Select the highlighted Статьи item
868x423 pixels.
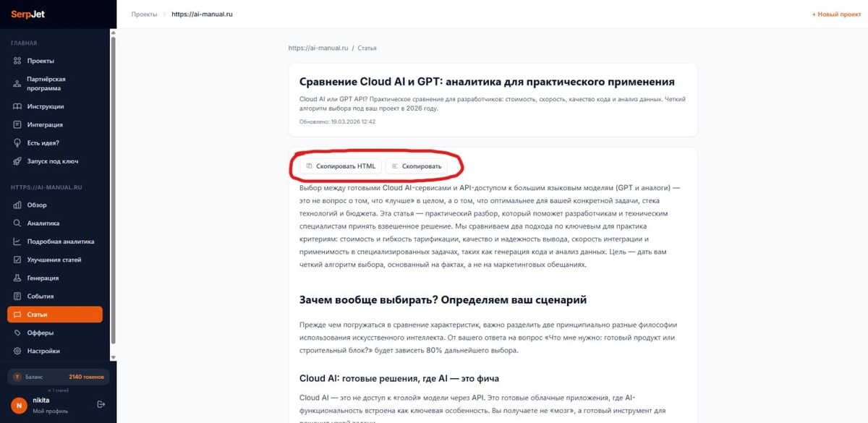point(55,315)
